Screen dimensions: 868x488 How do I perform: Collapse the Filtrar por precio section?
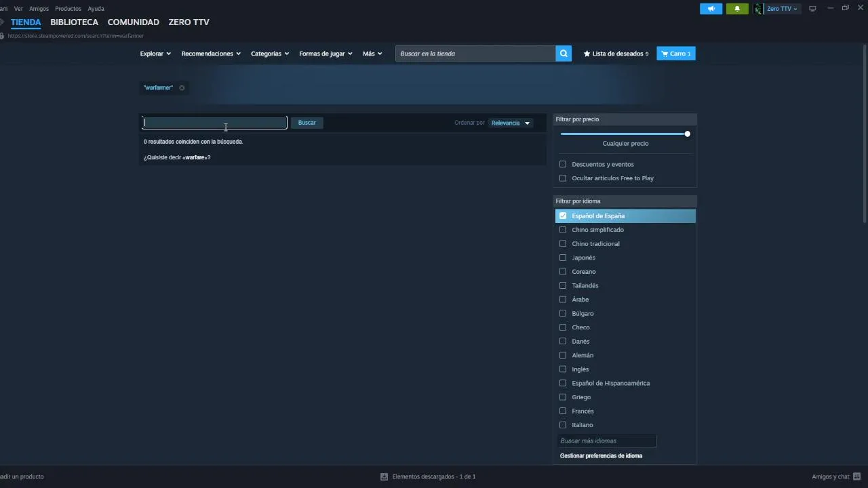tap(625, 119)
